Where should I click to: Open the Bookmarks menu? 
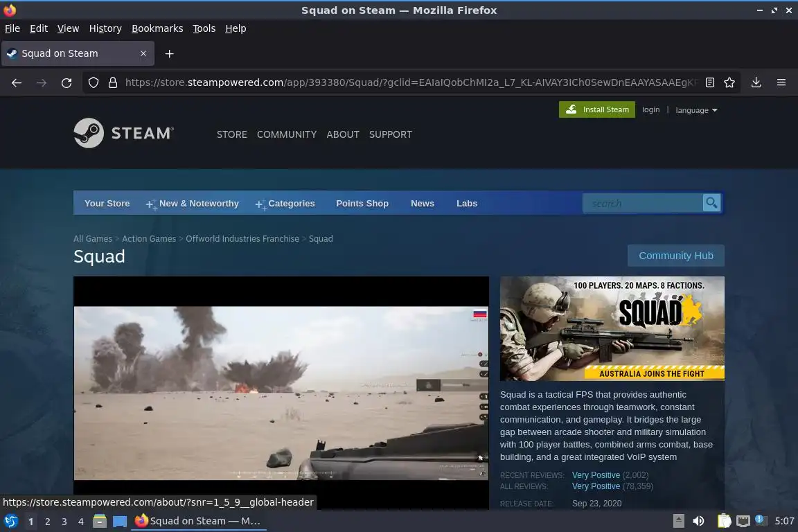(x=157, y=28)
